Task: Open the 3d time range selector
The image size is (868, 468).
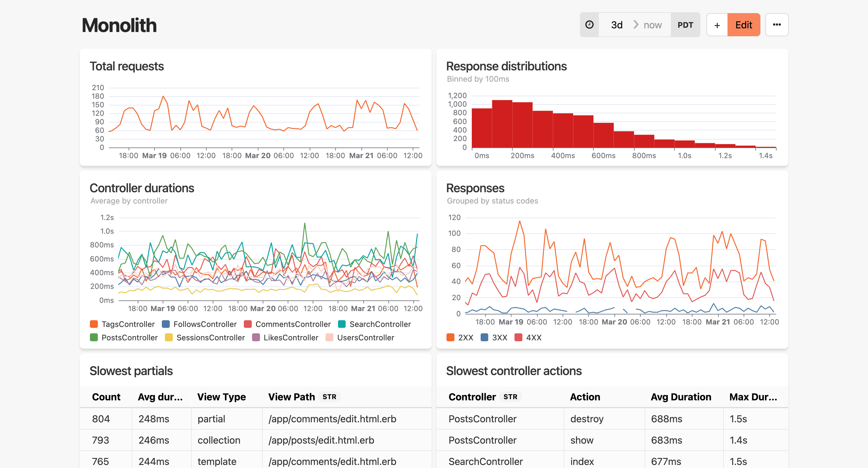Action: 617,25
